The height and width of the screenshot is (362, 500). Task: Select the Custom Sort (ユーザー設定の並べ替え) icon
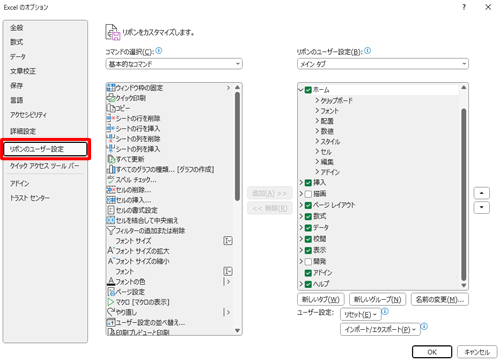(111, 322)
